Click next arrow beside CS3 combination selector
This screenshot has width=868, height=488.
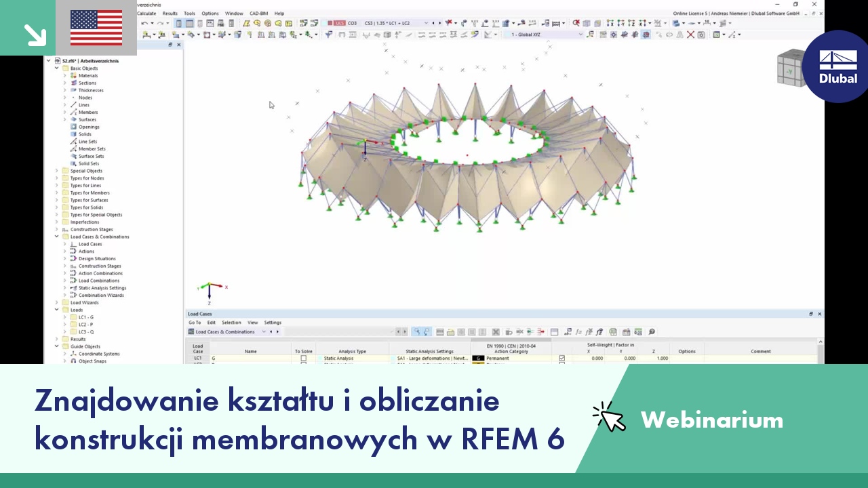pos(440,23)
